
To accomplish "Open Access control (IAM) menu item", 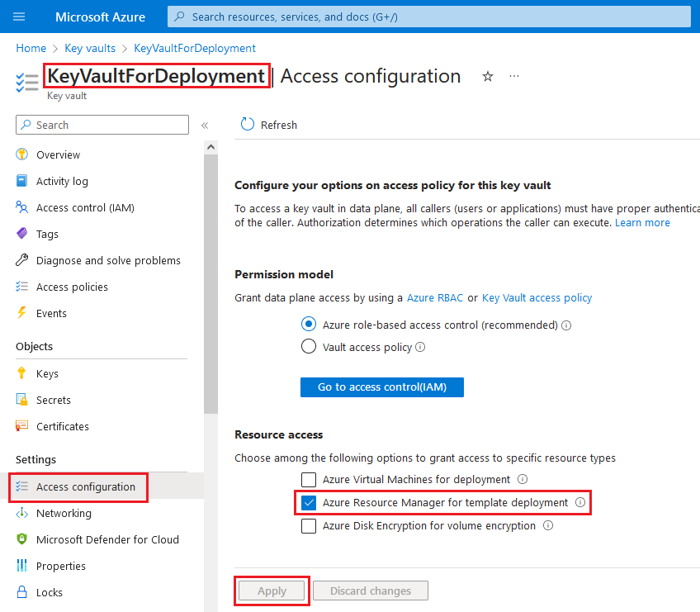I will (85, 207).
